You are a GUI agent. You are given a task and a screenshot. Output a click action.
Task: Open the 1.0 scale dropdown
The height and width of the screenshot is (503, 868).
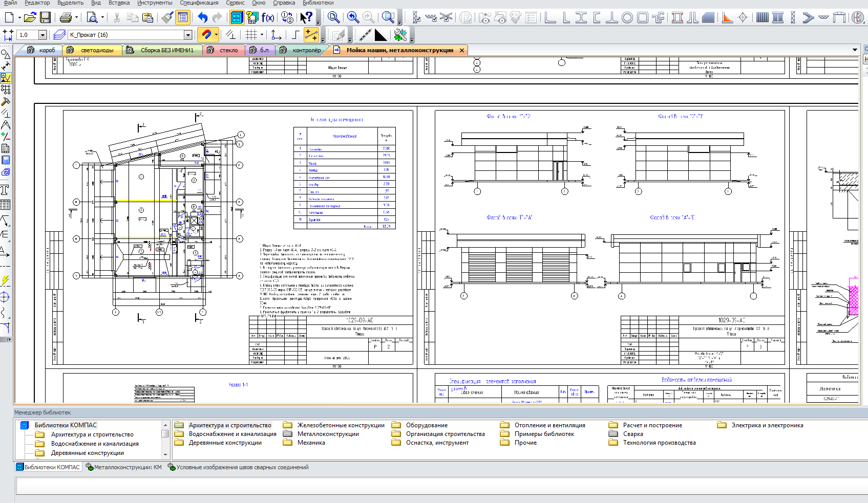[x=43, y=35]
